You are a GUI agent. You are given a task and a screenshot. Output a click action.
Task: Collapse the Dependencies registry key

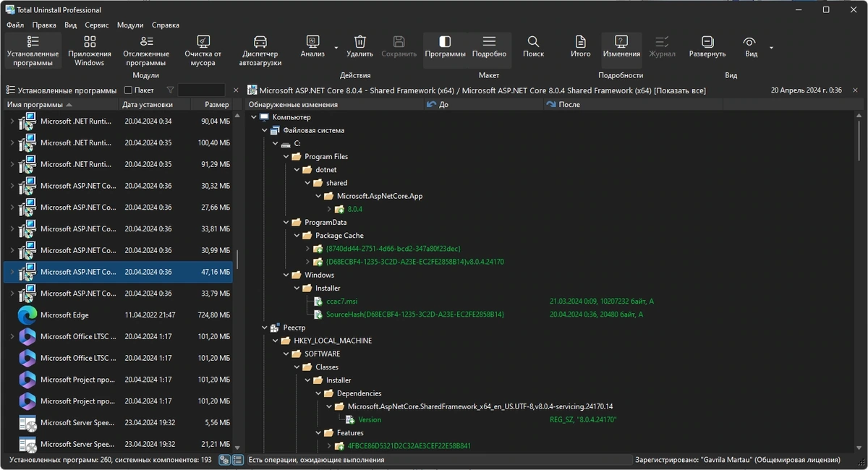tap(319, 393)
